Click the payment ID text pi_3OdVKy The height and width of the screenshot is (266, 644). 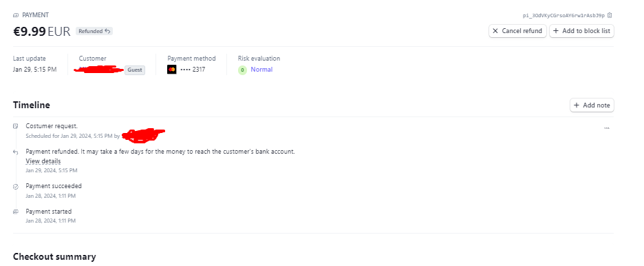coord(563,15)
